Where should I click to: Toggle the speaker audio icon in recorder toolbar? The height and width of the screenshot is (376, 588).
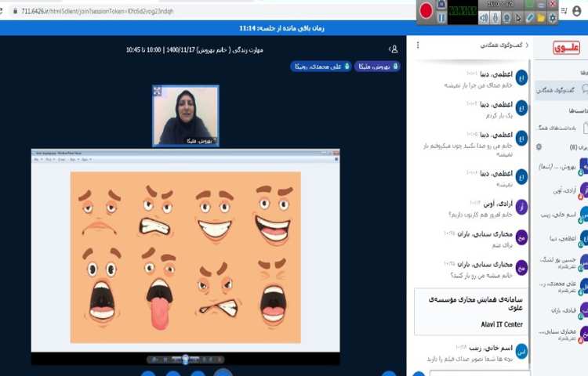pos(484,17)
